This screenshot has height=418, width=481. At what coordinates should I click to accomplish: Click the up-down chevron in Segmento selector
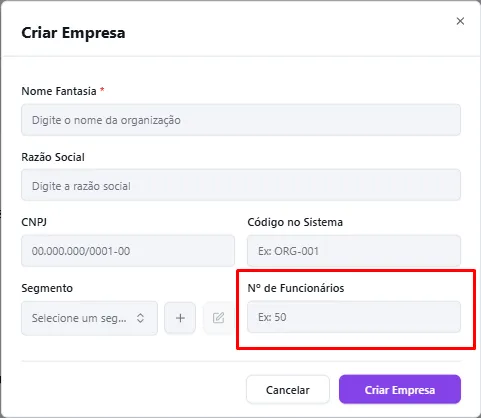click(x=140, y=318)
